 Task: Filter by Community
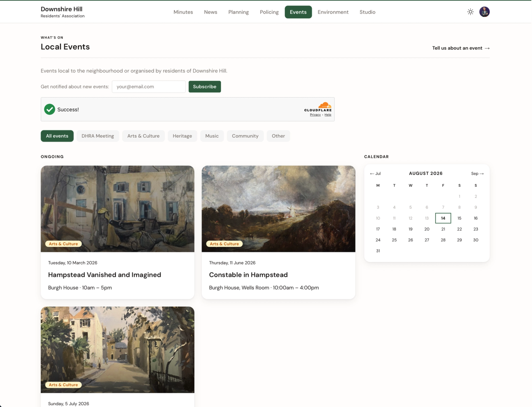(x=245, y=136)
